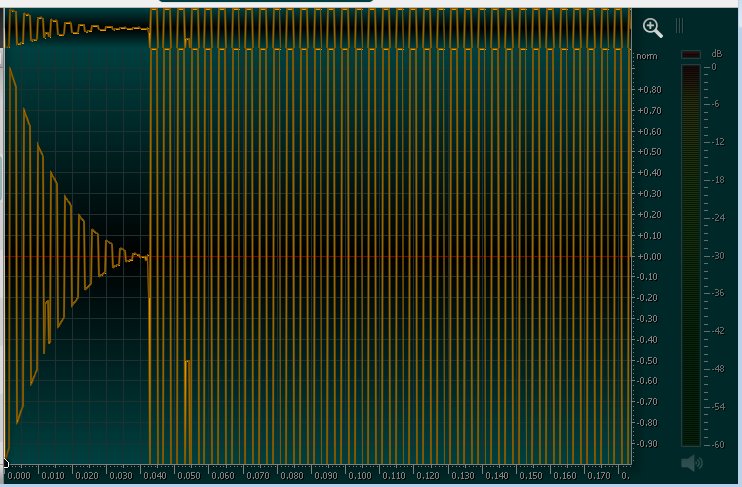
Task: Click the -48 label on dB scale
Action: pyautogui.click(x=718, y=369)
